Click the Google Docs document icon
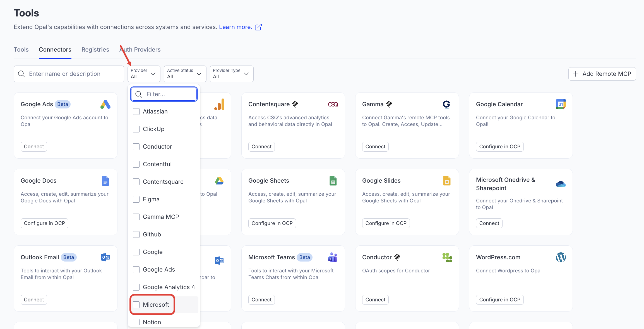This screenshot has height=329, width=644. [105, 181]
